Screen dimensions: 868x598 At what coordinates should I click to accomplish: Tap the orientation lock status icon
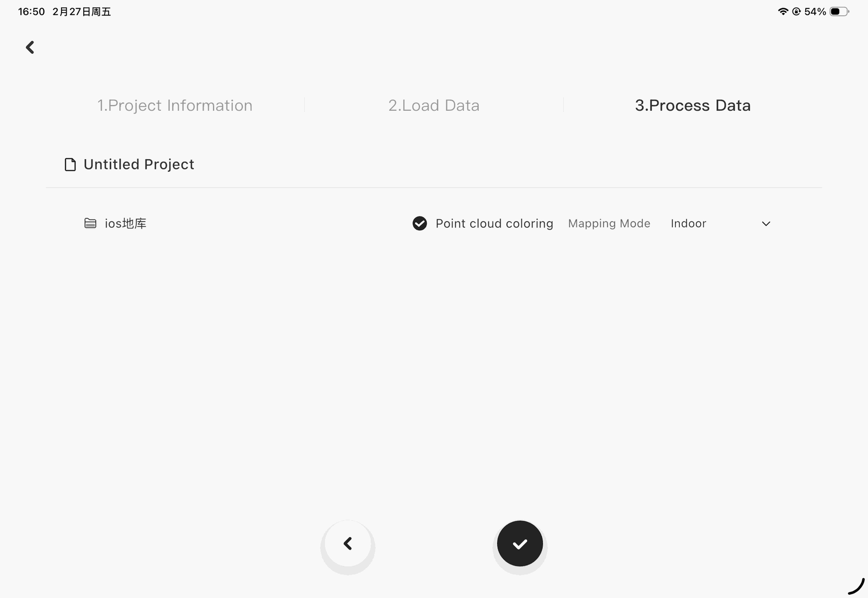click(x=797, y=12)
